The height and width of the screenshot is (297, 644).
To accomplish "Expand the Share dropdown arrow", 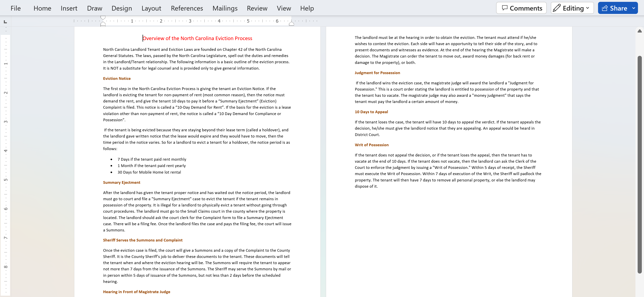I will click(633, 8).
